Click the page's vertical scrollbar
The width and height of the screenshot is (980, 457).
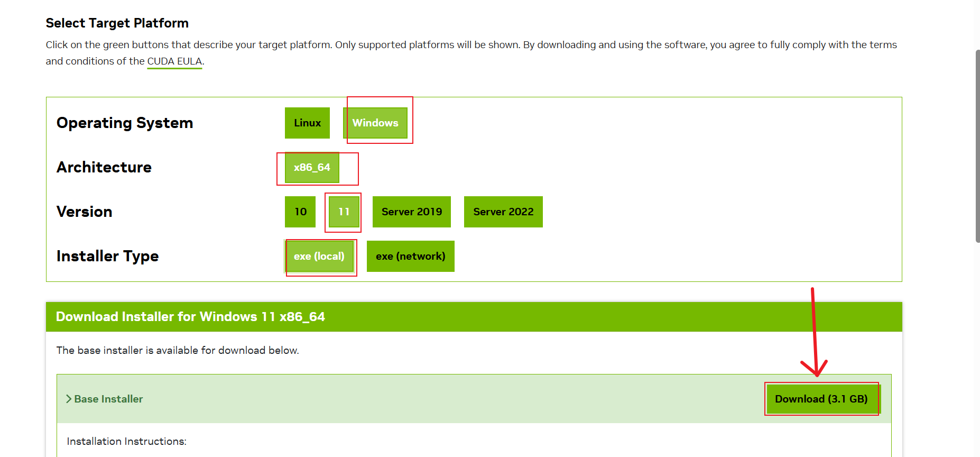coord(977,146)
